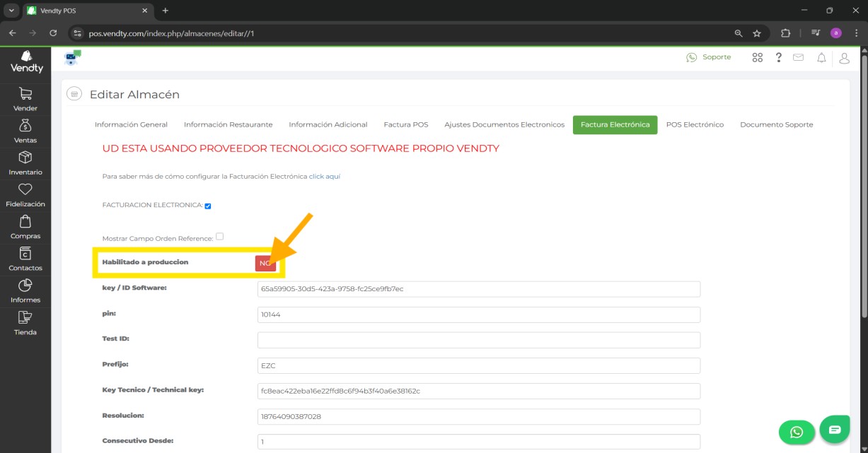Open Contactos in sidebar
The width and height of the screenshot is (868, 453).
pyautogui.click(x=25, y=259)
